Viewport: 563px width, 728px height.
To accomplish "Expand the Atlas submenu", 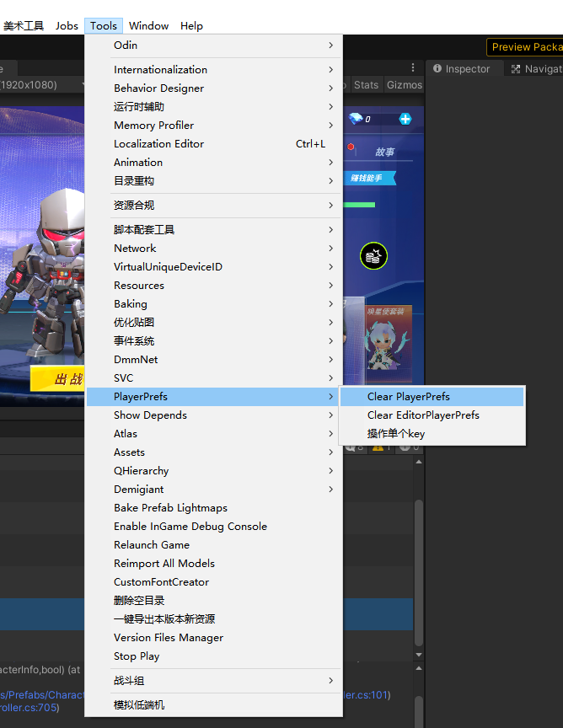I will 214,434.
